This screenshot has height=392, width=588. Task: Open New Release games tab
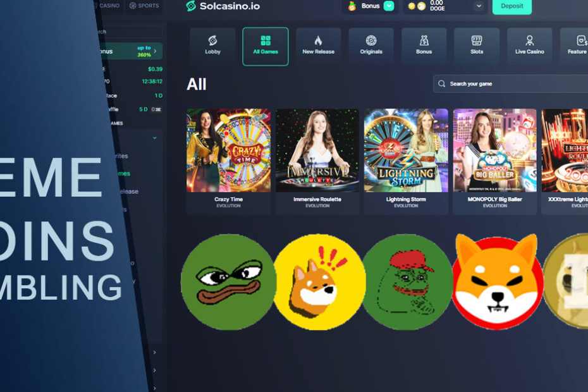coord(319,47)
